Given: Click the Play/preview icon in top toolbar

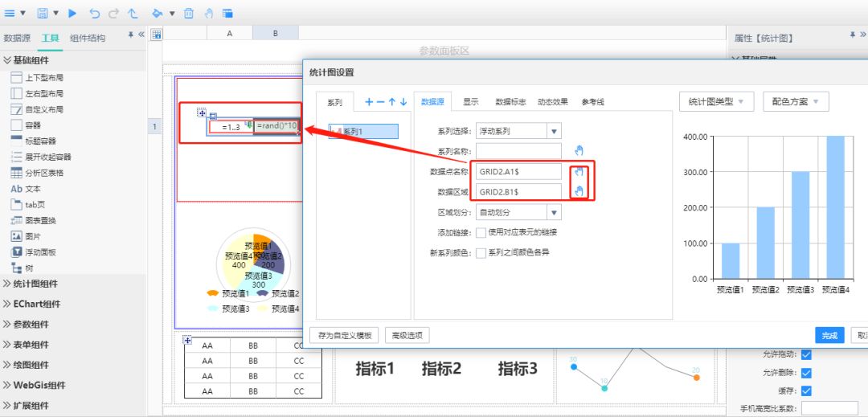Looking at the screenshot, I should pos(72,13).
